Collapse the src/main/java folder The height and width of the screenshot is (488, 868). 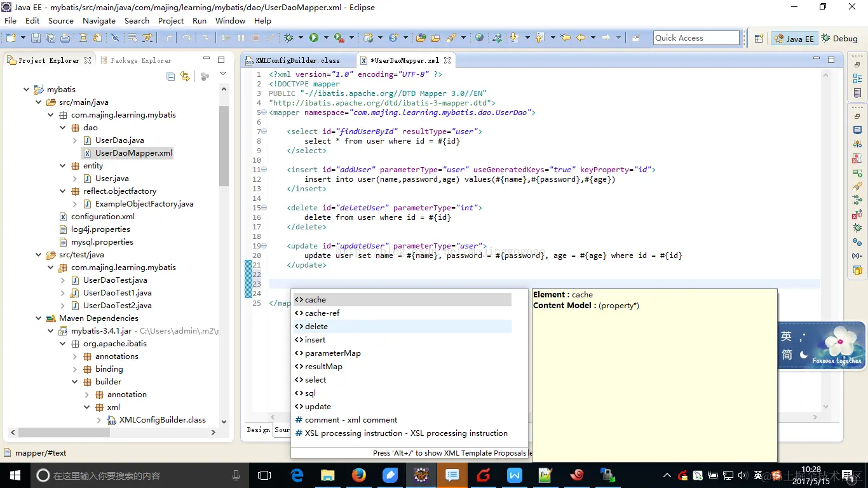(38, 102)
